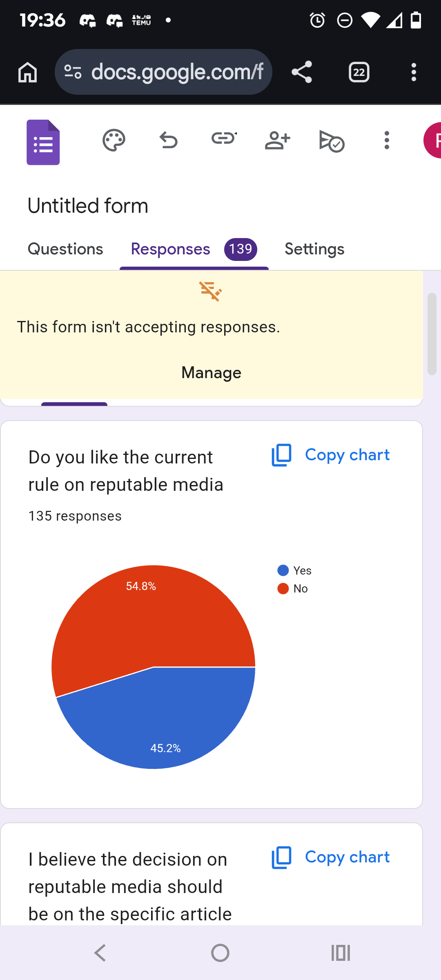Click the undo arrow icon
The image size is (441, 980).
tap(168, 140)
